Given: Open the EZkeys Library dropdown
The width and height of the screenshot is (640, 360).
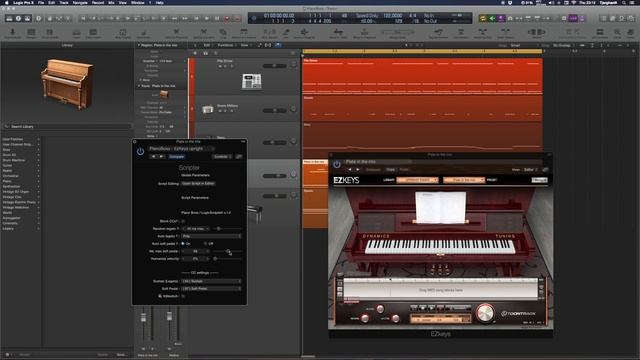Looking at the screenshot, I should (x=417, y=180).
